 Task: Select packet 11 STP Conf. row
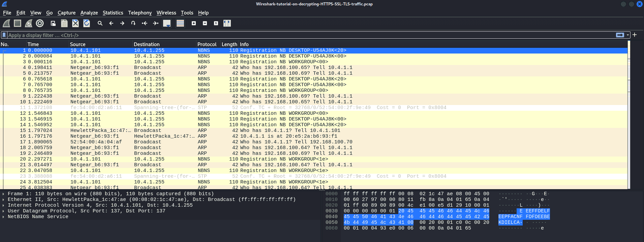pyautogui.click(x=314, y=108)
